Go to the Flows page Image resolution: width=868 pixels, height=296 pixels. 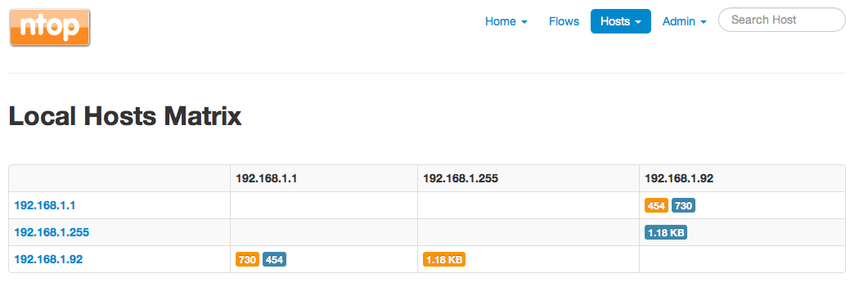pos(564,21)
